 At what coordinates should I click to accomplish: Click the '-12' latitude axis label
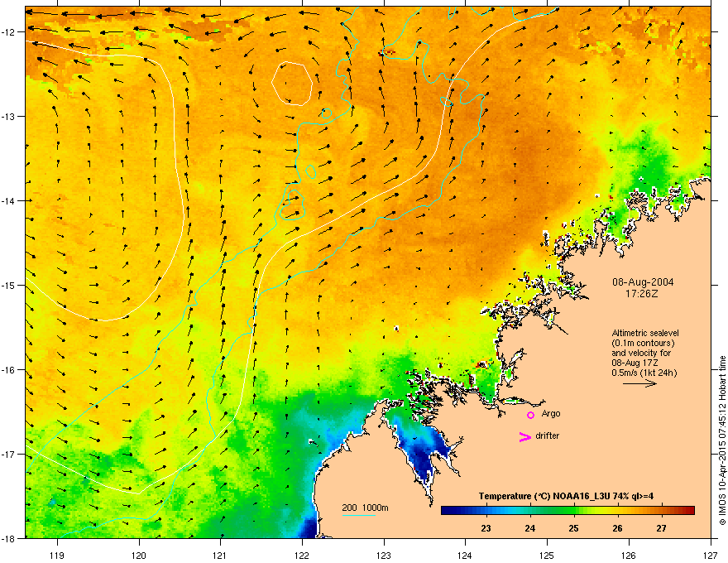(x=8, y=31)
